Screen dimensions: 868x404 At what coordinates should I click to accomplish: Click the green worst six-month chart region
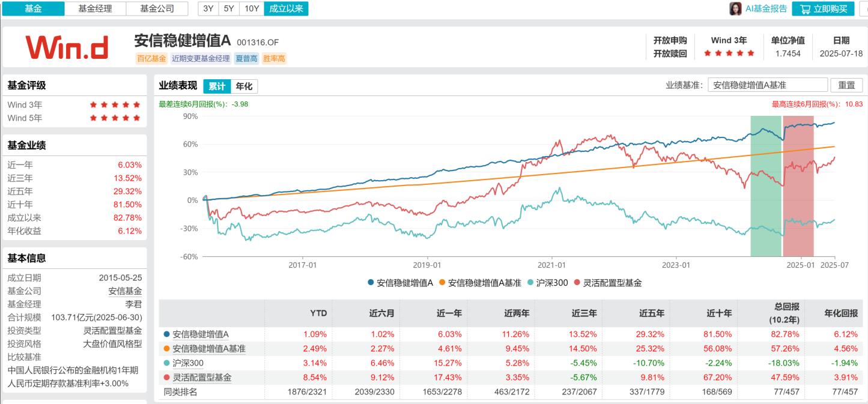point(765,186)
